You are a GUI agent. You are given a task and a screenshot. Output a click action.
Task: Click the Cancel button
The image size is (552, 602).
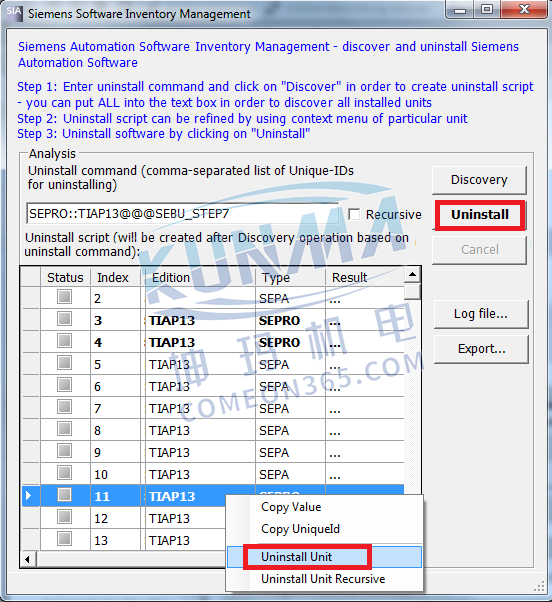point(479,250)
